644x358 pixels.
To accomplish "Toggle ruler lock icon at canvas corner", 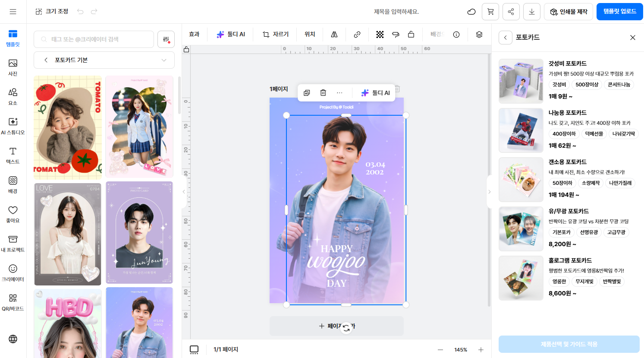I will pyautogui.click(x=186, y=49).
